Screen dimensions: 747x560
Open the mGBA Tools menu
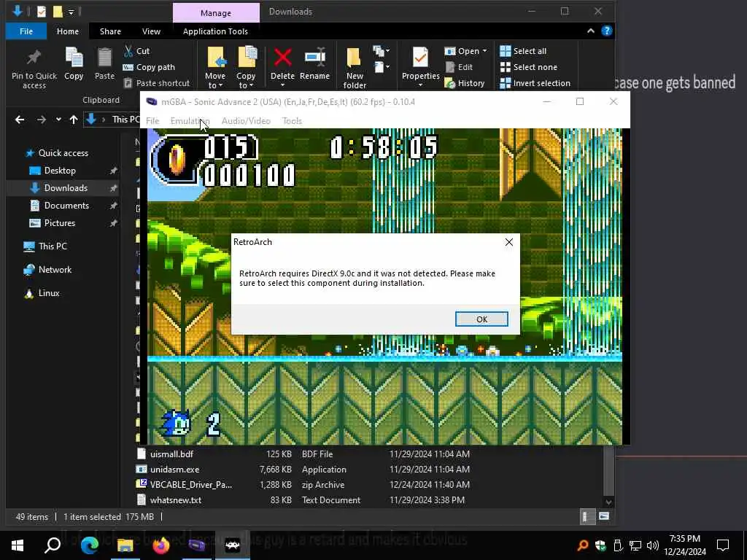(x=292, y=121)
